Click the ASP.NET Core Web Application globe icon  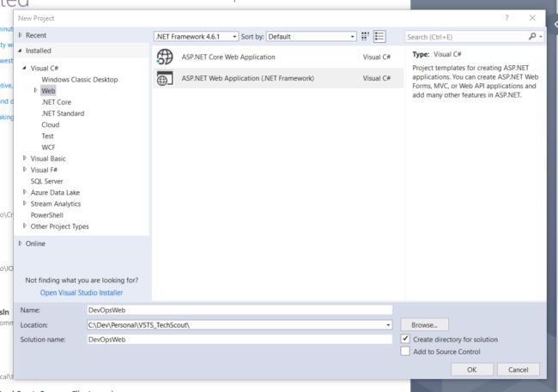[x=165, y=57]
